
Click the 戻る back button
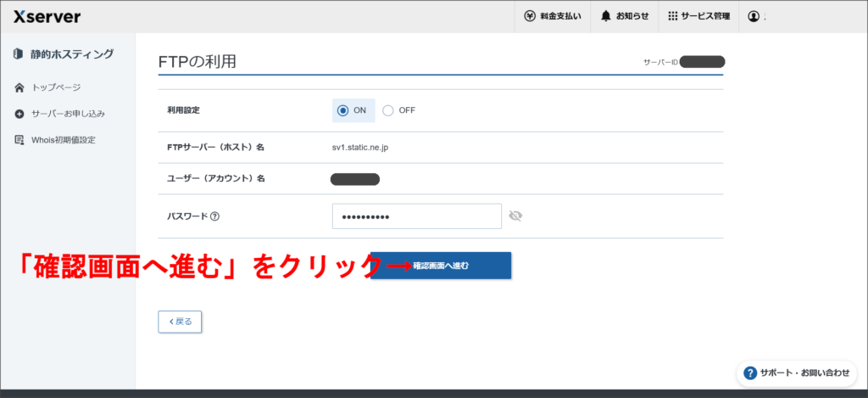(x=180, y=322)
